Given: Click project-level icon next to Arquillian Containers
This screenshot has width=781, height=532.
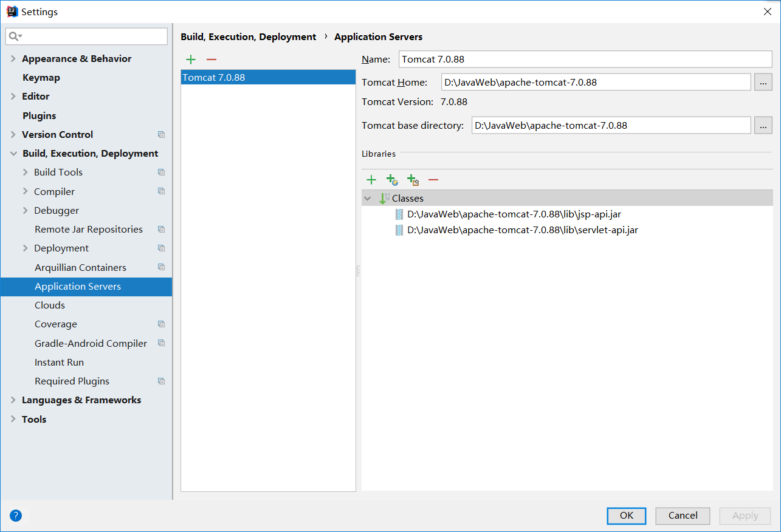Looking at the screenshot, I should (161, 267).
